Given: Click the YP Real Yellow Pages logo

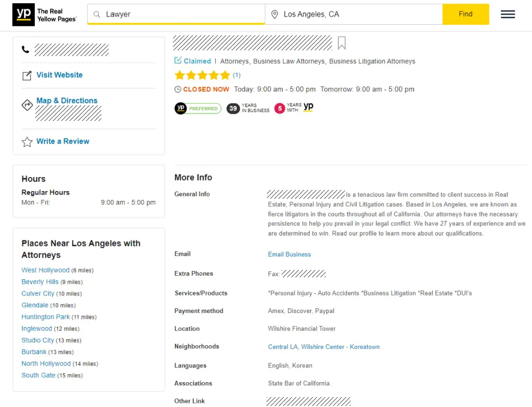Looking at the screenshot, I should (45, 15).
